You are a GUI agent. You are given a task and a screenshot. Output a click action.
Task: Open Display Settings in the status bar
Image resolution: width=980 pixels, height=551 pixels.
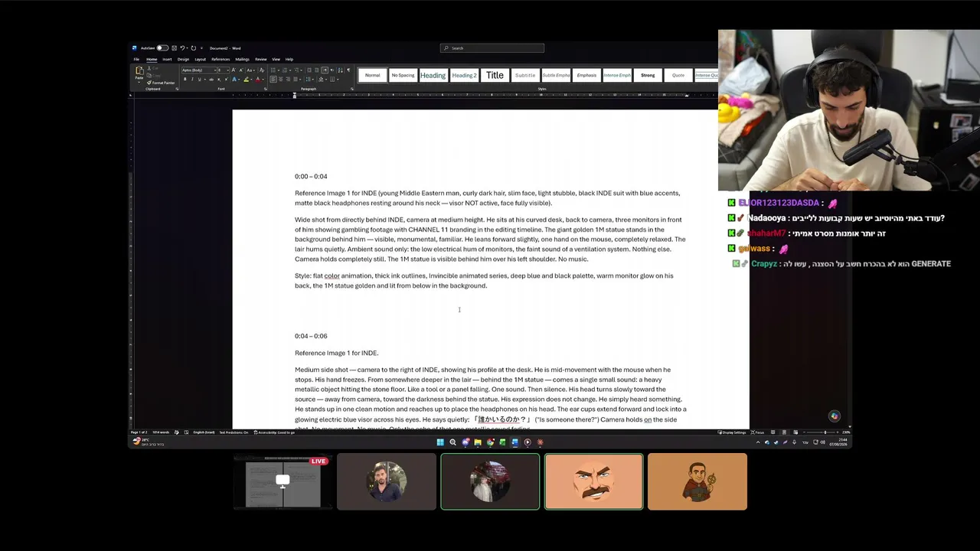click(x=733, y=432)
